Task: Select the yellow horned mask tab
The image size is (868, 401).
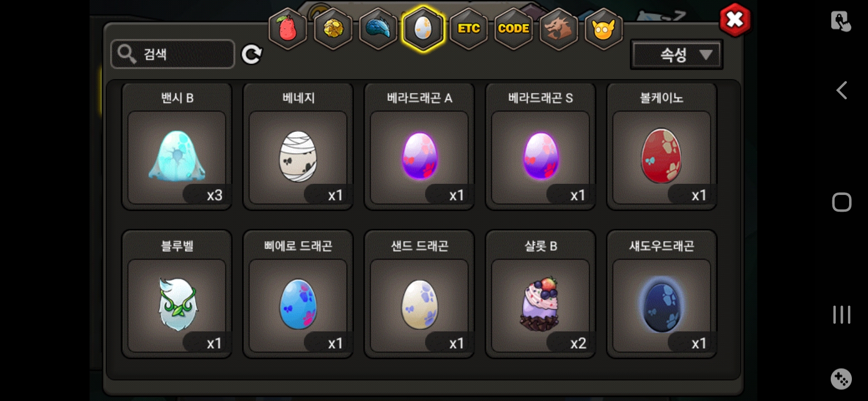Action: (x=604, y=29)
